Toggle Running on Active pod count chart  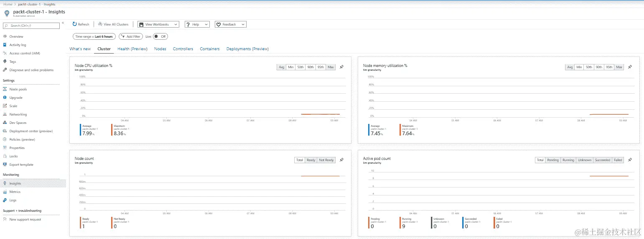(x=568, y=160)
